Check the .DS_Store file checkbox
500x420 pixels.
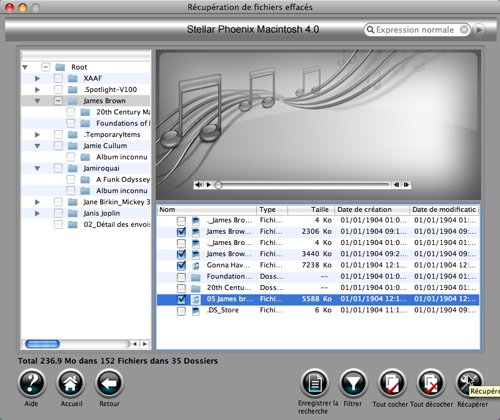point(181,311)
